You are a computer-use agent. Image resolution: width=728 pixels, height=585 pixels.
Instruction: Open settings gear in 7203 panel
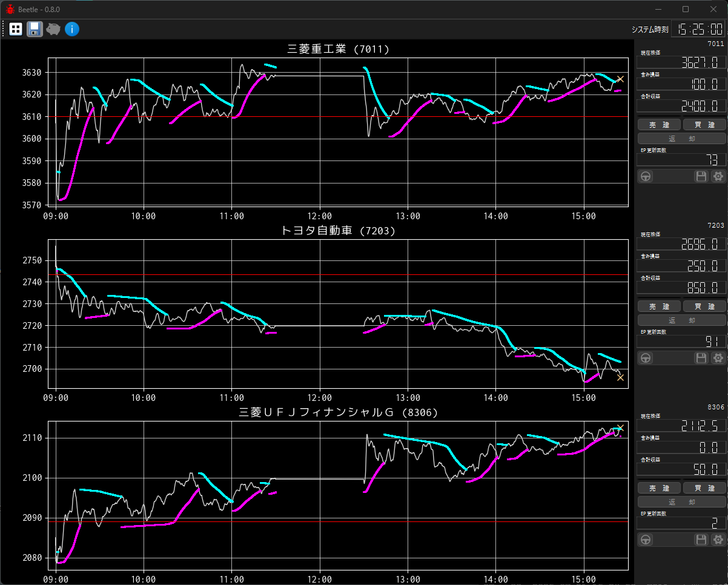[x=718, y=358]
